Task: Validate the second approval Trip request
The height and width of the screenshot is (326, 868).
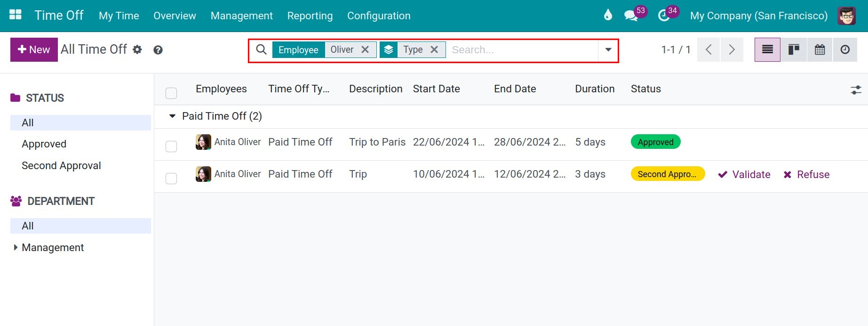Action: click(x=744, y=174)
